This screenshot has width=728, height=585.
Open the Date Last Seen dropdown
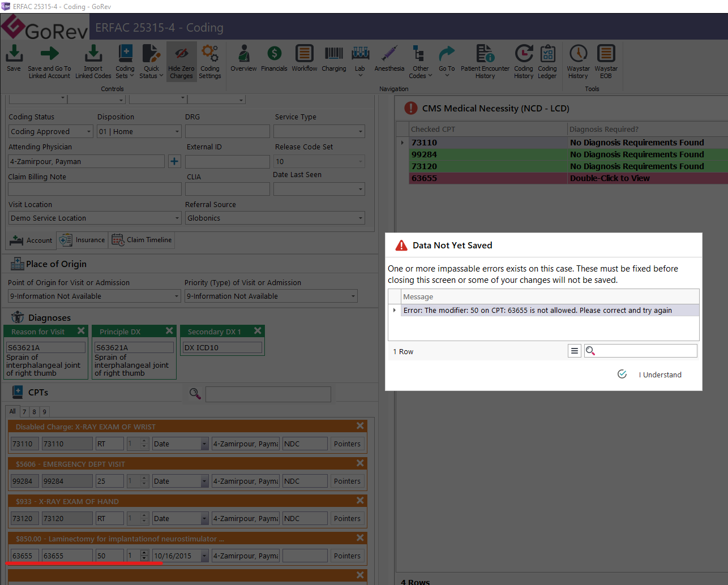tap(360, 189)
